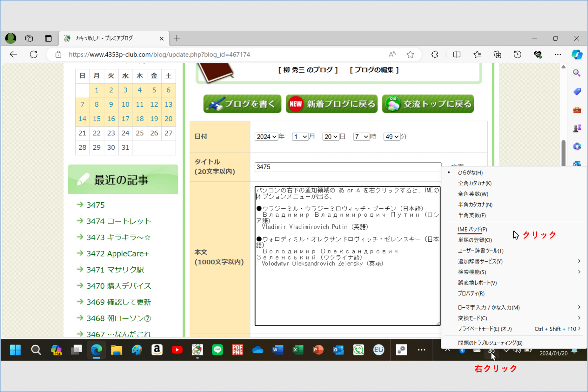Open Browser essentials heart icon
The height and width of the screenshot is (392, 588).
point(538,55)
